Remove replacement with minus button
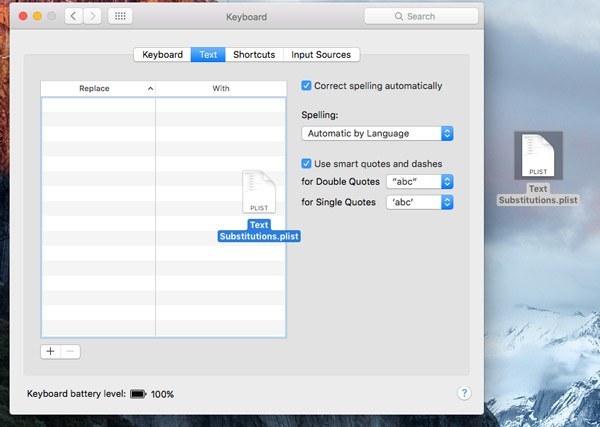Image resolution: width=600 pixels, height=427 pixels. (x=70, y=352)
